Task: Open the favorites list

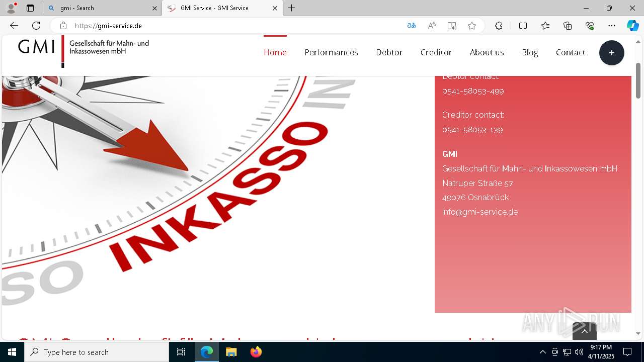Action: pos(545,26)
